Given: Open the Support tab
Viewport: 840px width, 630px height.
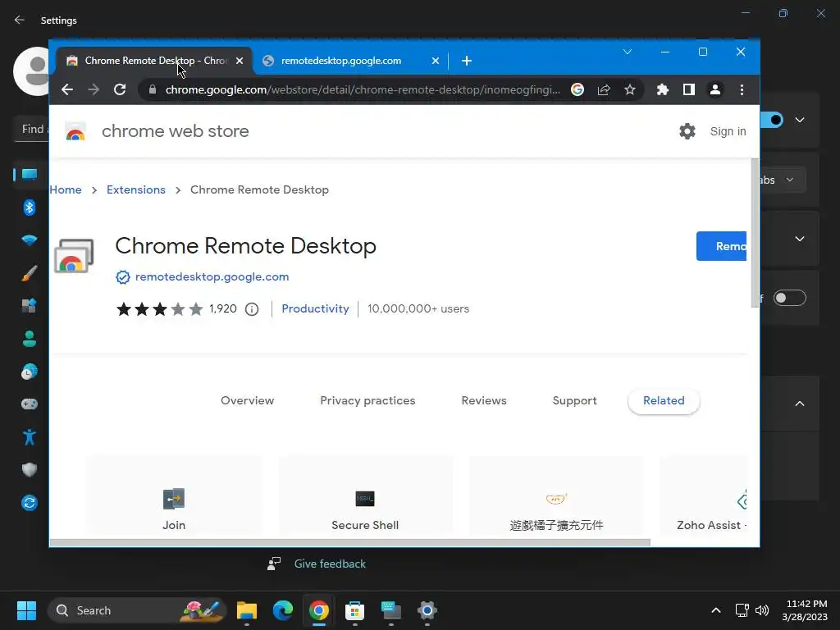Looking at the screenshot, I should 574,400.
